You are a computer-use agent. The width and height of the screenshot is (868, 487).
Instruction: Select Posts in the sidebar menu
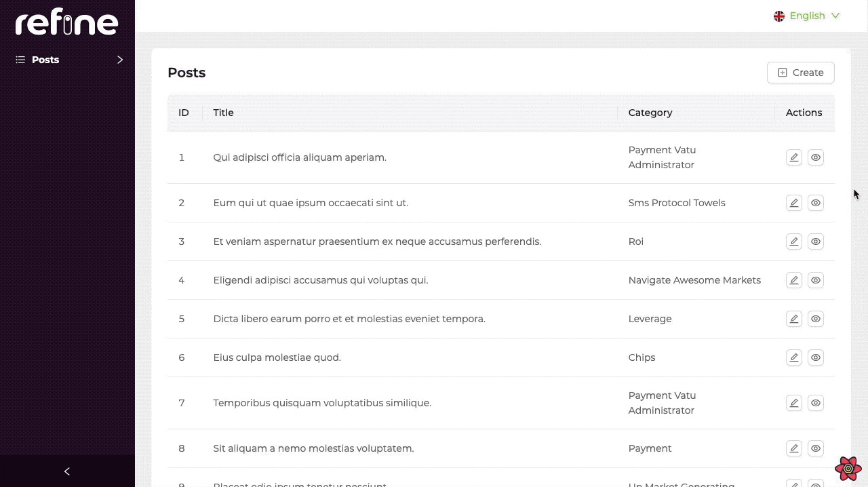click(45, 60)
